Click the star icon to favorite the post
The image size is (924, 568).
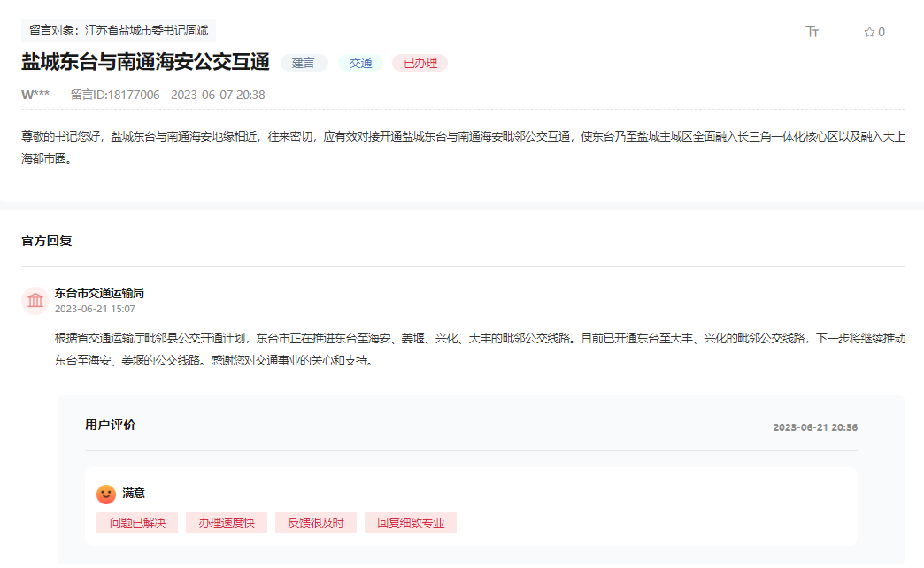point(867,30)
